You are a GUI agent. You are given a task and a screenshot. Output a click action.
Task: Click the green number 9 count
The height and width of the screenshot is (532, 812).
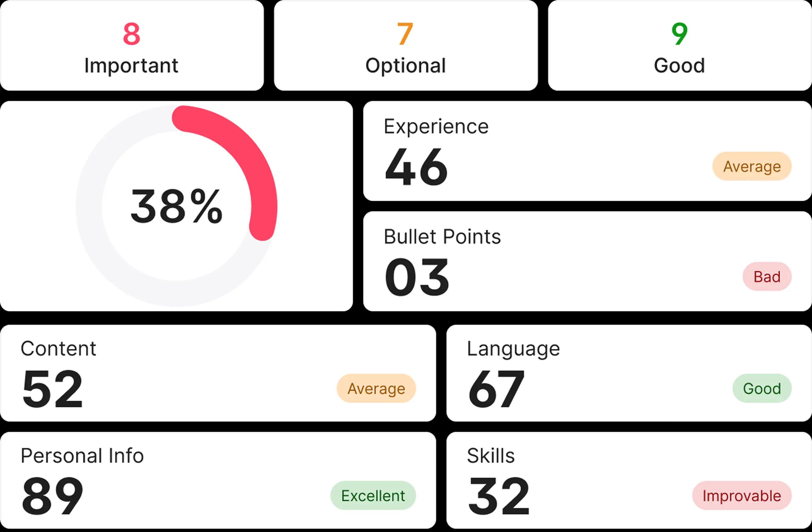click(x=679, y=33)
